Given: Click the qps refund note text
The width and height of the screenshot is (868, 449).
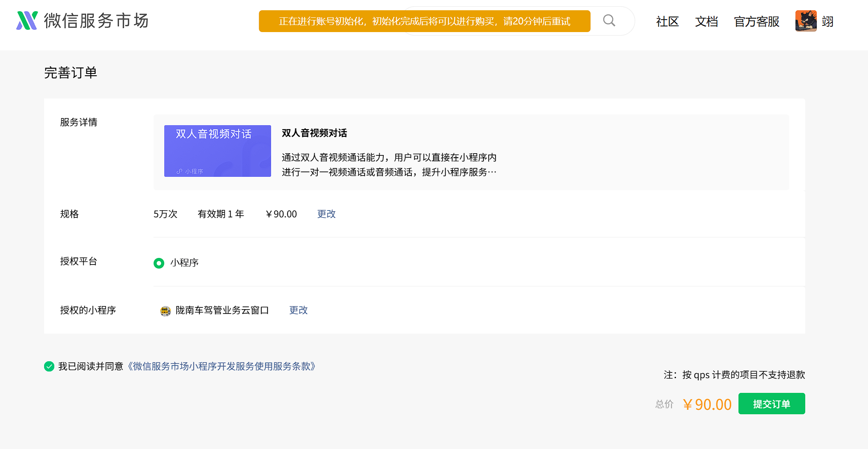Looking at the screenshot, I should 734,375.
